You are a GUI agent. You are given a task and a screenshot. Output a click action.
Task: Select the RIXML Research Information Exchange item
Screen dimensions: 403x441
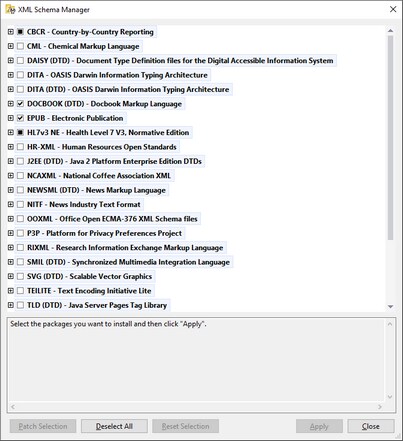[125, 248]
